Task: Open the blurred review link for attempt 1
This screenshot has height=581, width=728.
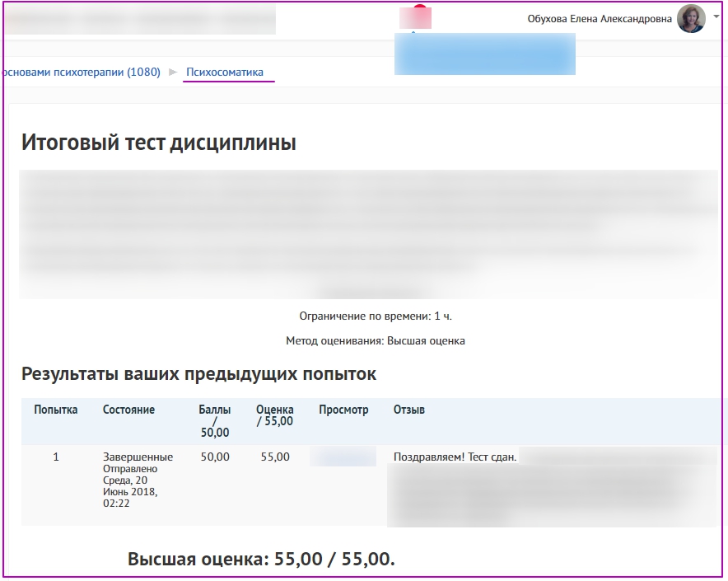Action: pos(343,457)
